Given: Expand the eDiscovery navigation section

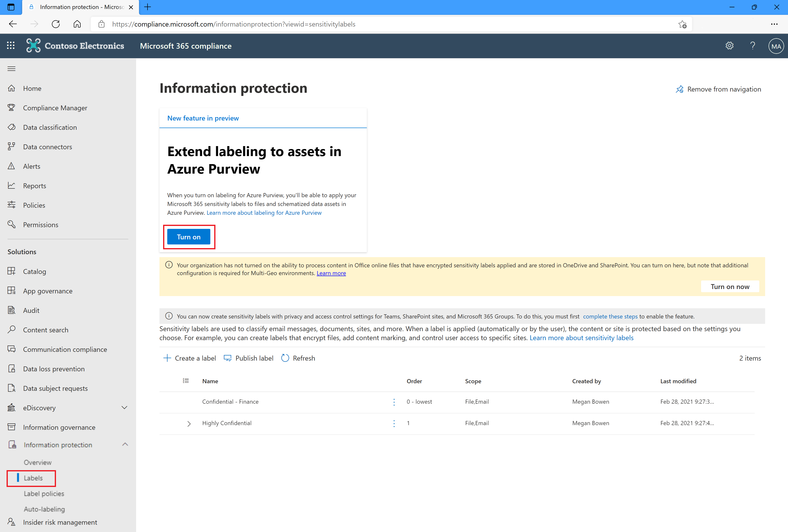Looking at the screenshot, I should pyautogui.click(x=124, y=408).
